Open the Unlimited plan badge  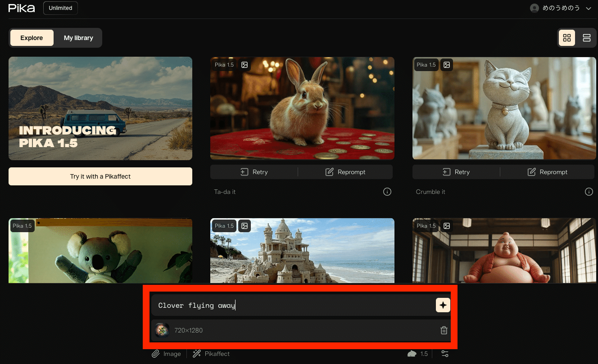pos(60,8)
